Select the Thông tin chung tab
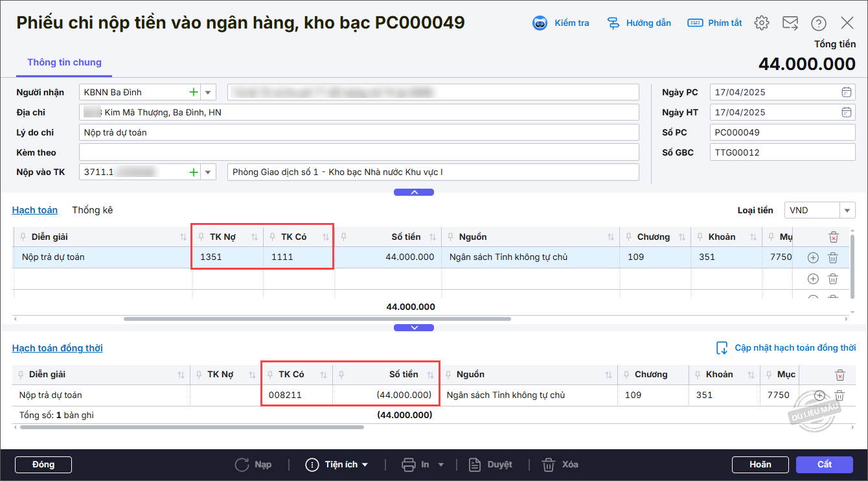 click(64, 62)
